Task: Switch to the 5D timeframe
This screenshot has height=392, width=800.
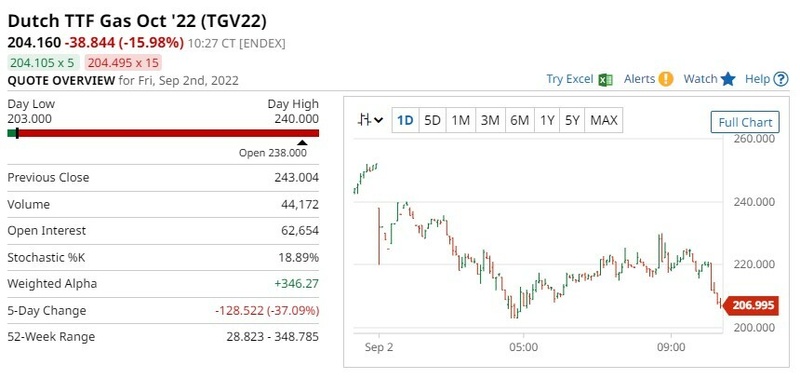Action: pyautogui.click(x=432, y=120)
